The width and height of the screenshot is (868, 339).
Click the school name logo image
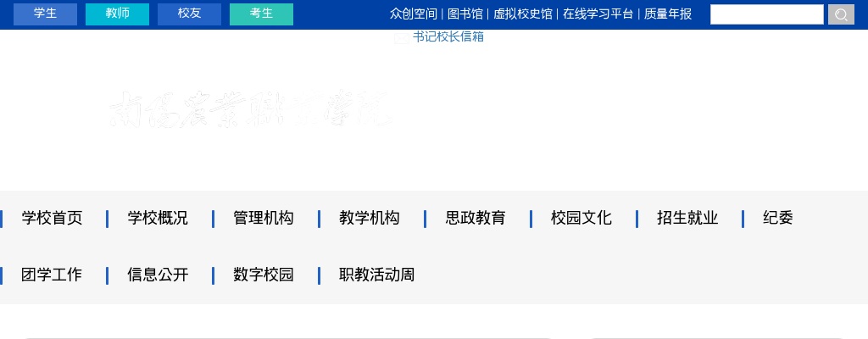[x=250, y=108]
